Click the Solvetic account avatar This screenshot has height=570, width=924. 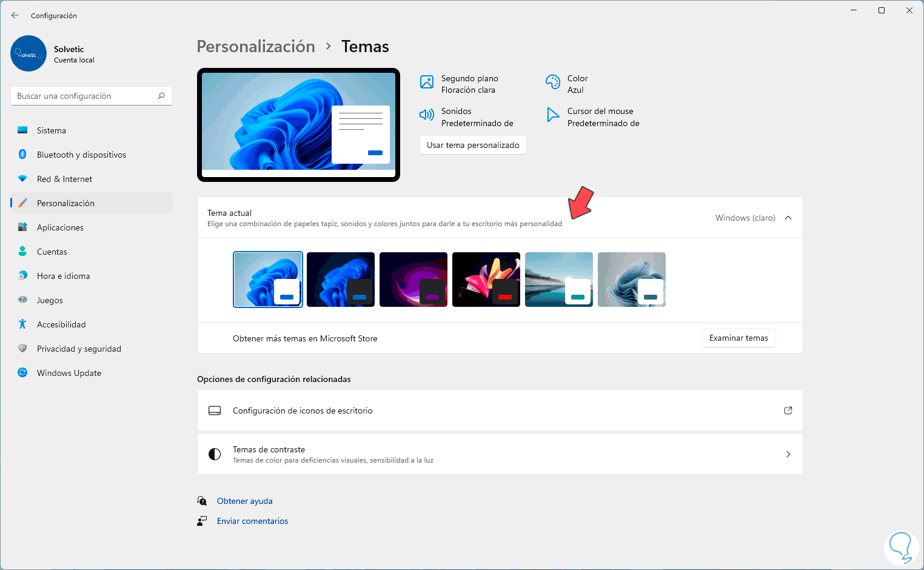pos(28,53)
